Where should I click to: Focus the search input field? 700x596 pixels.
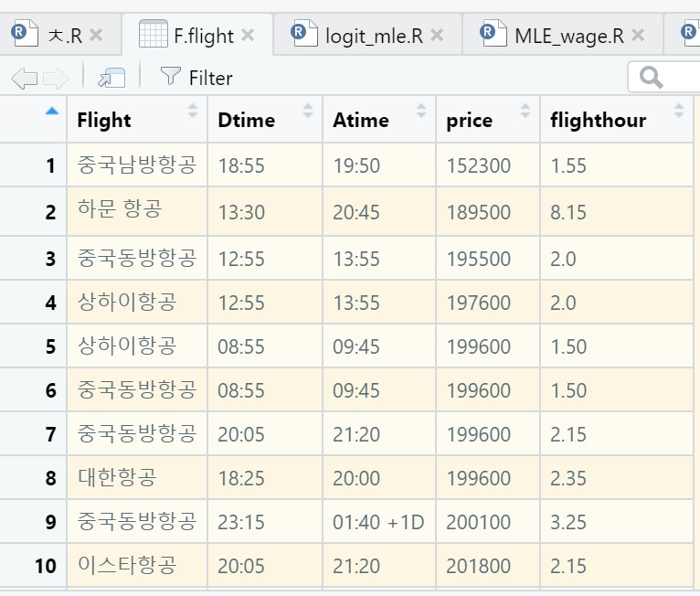tap(663, 78)
